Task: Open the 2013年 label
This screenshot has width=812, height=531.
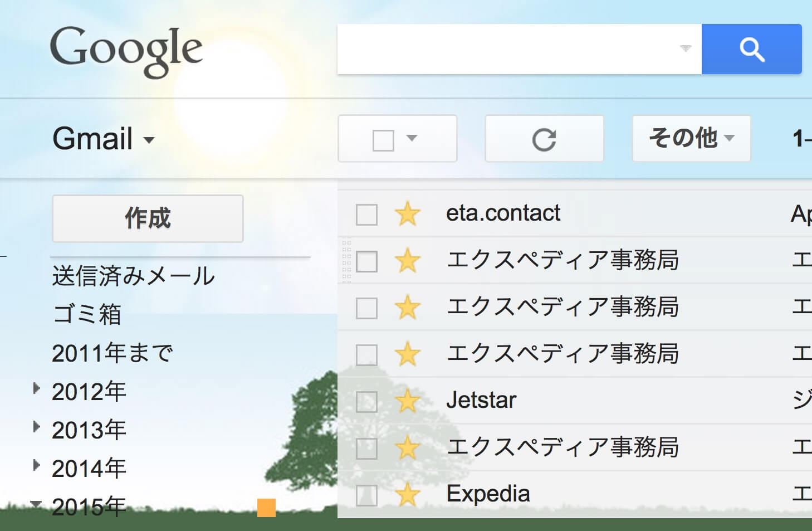Action: tap(89, 430)
